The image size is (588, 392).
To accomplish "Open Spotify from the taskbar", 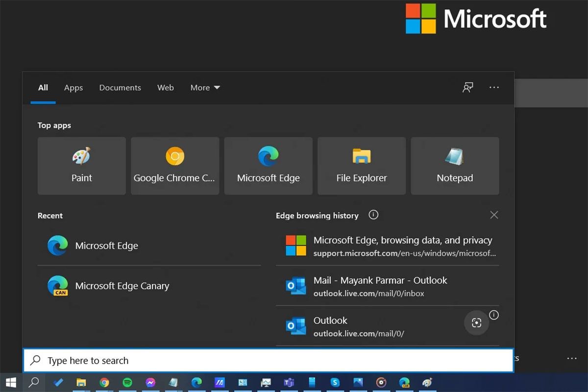I will (127, 382).
